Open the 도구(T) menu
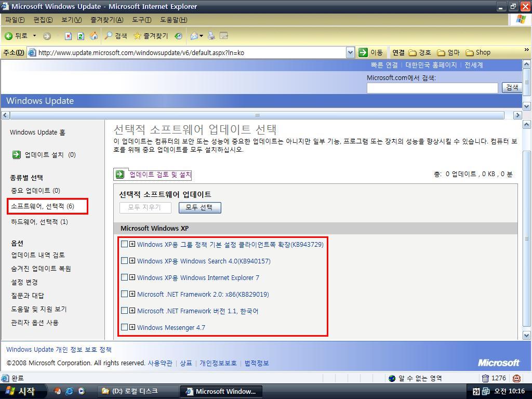Screen dimensions: 532x399 pyautogui.click(x=141, y=20)
